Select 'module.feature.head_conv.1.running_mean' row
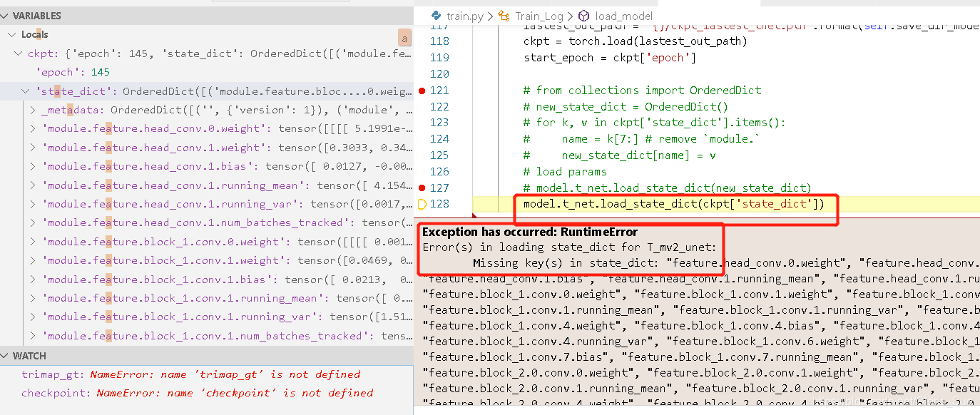The height and width of the screenshot is (415, 980). tap(207, 185)
